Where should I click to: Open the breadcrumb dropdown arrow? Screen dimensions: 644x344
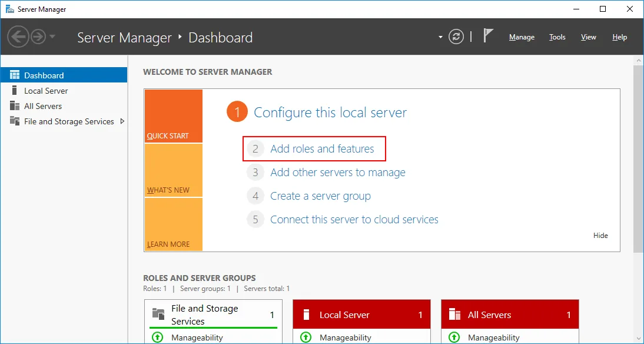coord(440,37)
